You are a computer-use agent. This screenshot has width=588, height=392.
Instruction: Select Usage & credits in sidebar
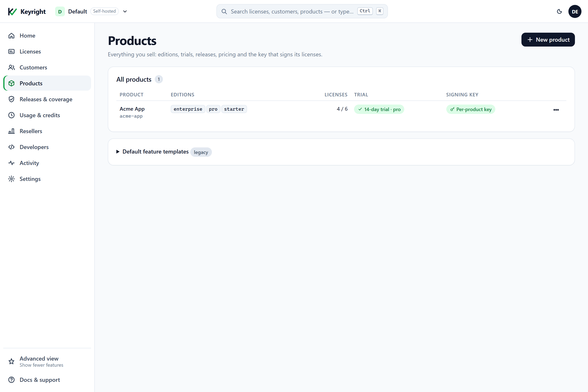point(47,115)
